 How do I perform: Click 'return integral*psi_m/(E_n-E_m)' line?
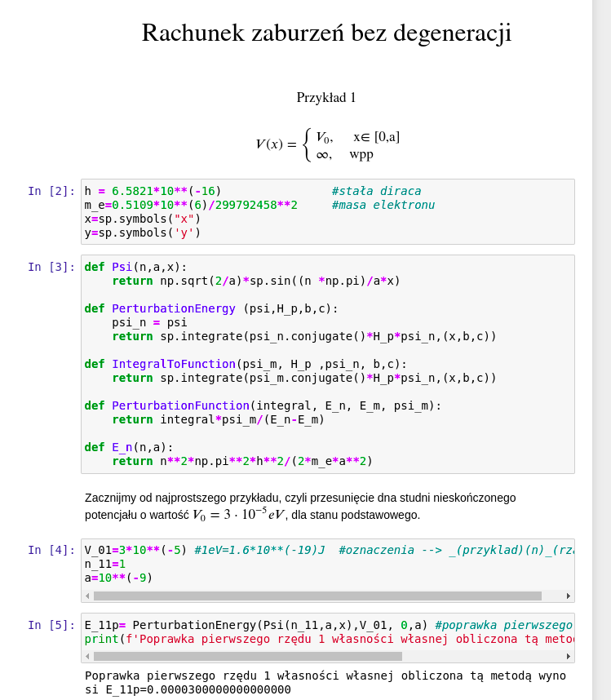pyautogui.click(x=219, y=419)
